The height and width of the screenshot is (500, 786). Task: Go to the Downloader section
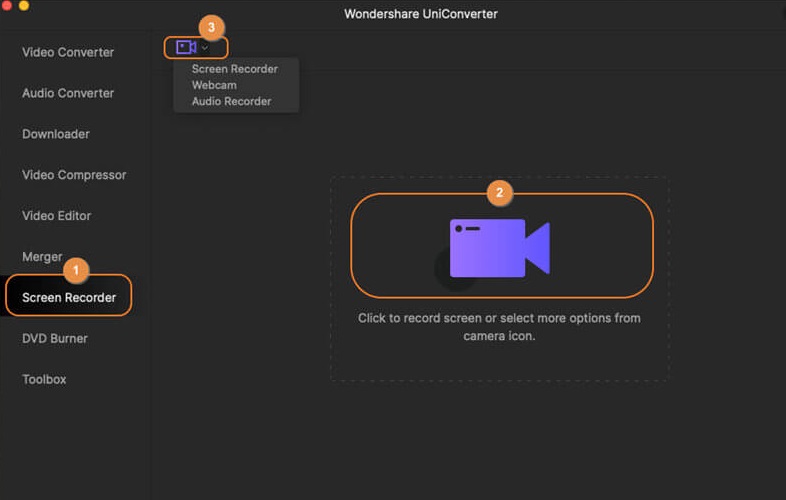point(56,134)
